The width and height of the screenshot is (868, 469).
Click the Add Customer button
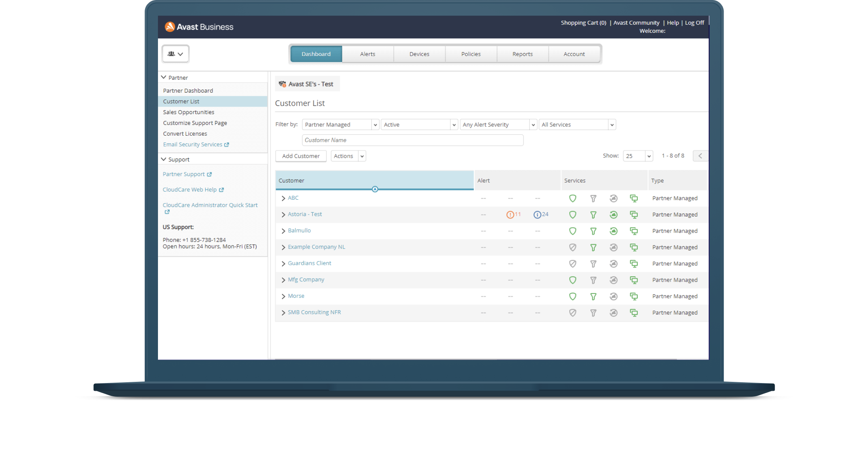click(301, 156)
